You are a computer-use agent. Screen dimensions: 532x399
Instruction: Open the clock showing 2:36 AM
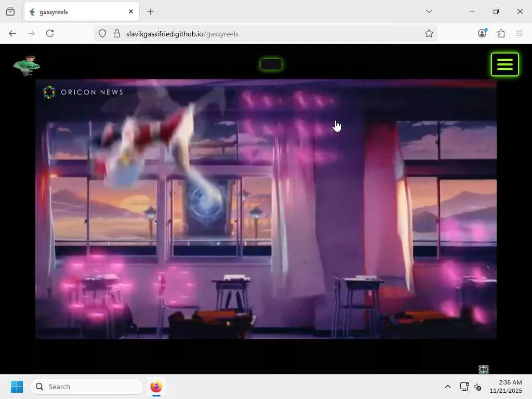tap(506, 387)
